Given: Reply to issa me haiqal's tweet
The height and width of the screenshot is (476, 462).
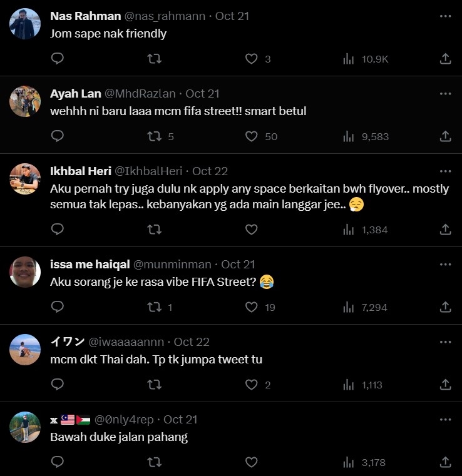Looking at the screenshot, I should tap(58, 307).
